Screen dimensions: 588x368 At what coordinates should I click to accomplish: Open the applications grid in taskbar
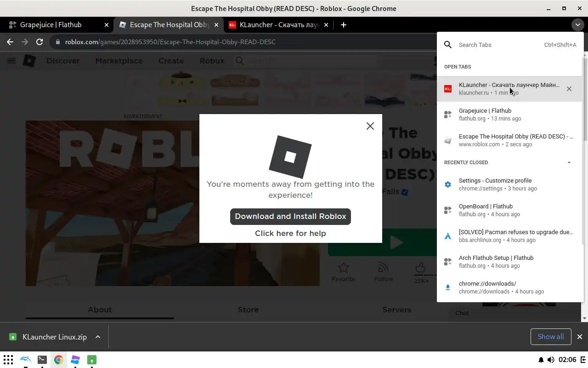click(x=8, y=360)
